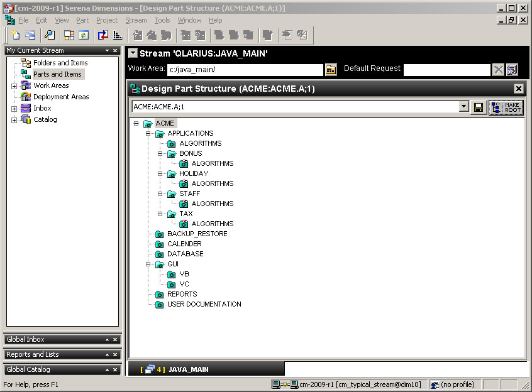Click the DATABASE folder icon
Image resolution: width=532 pixels, height=392 pixels.
[x=160, y=254]
